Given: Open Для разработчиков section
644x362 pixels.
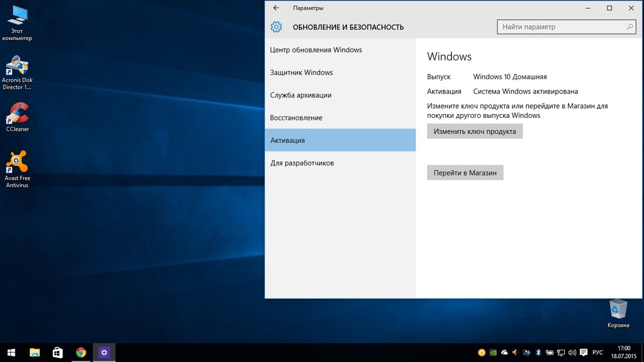Looking at the screenshot, I should 302,163.
